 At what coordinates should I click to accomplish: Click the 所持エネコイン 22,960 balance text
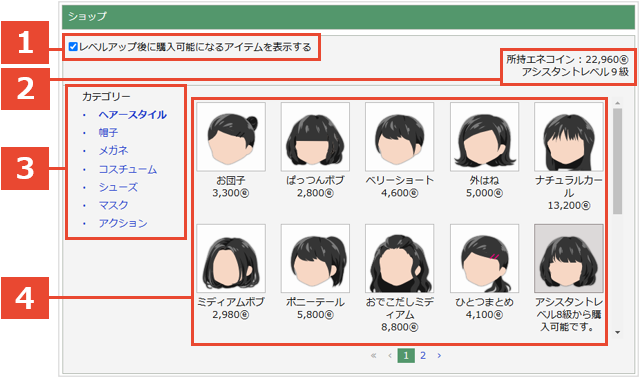(x=567, y=60)
